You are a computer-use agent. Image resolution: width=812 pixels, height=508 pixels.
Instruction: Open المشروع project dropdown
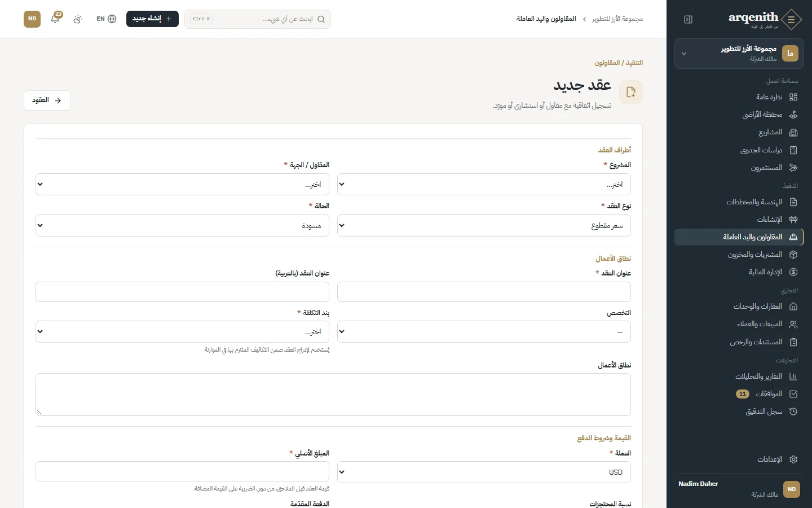point(484,185)
